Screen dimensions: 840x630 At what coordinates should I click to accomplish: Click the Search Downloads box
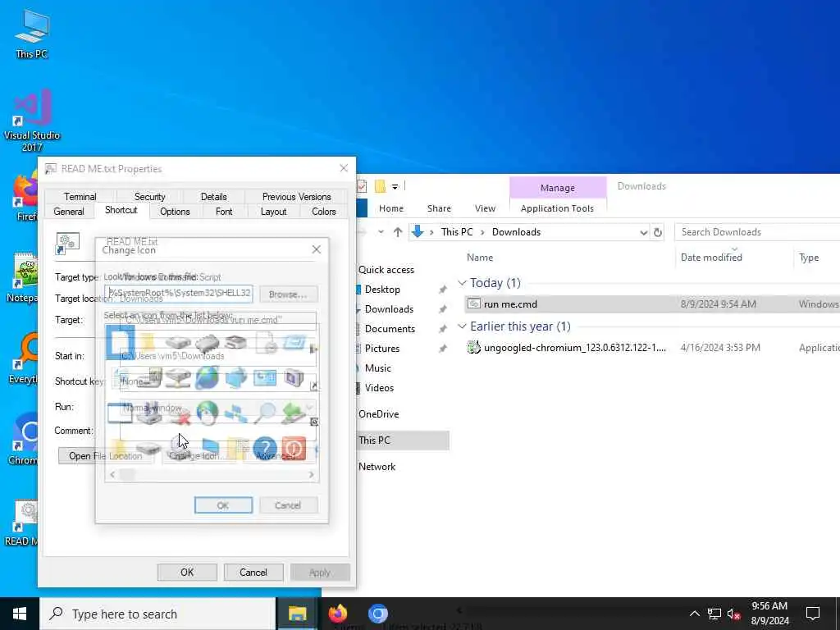coord(756,232)
